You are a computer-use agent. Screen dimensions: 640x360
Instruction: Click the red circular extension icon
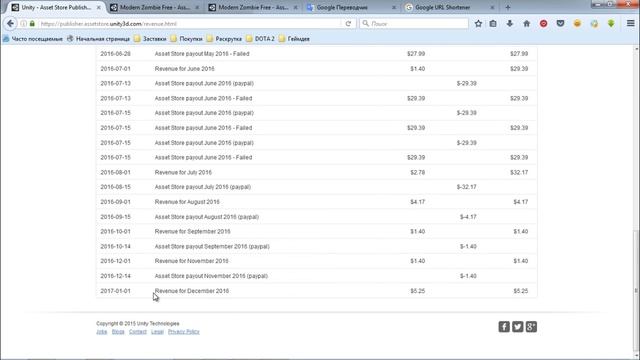(543, 24)
